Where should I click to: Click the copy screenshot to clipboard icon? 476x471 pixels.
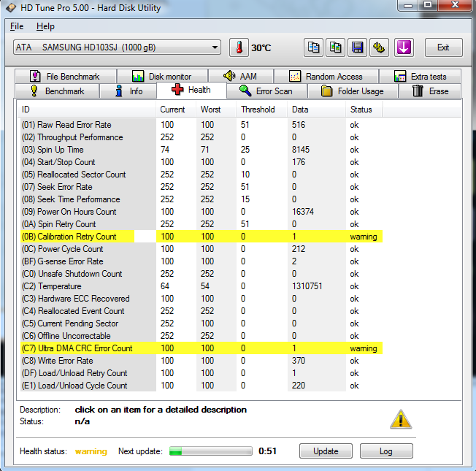point(335,47)
